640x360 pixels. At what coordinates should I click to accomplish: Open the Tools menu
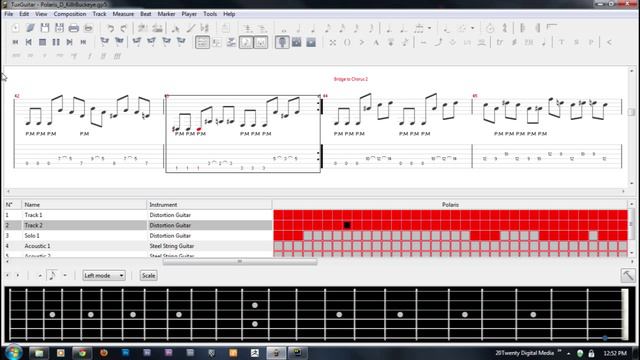pyautogui.click(x=210, y=14)
